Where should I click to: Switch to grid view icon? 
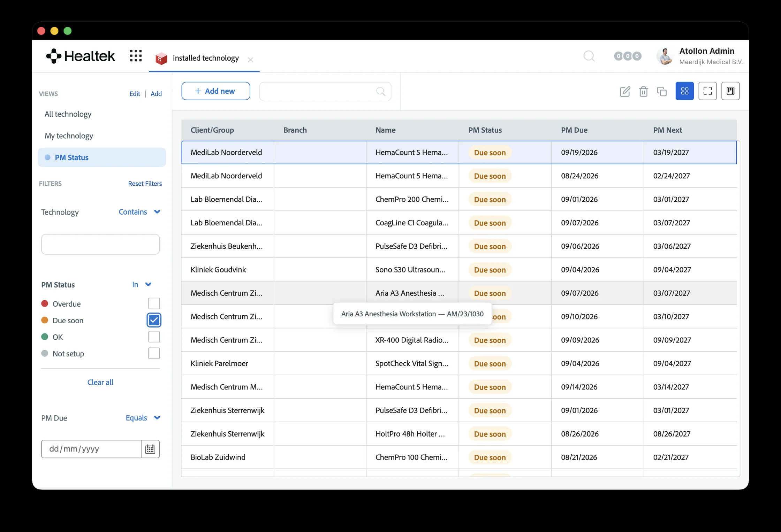pyautogui.click(x=684, y=91)
